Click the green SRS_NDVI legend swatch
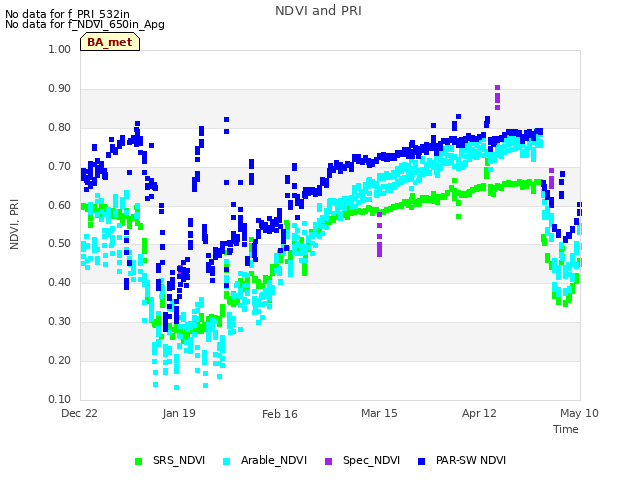Image resolution: width=640 pixels, height=480 pixels. point(138,461)
